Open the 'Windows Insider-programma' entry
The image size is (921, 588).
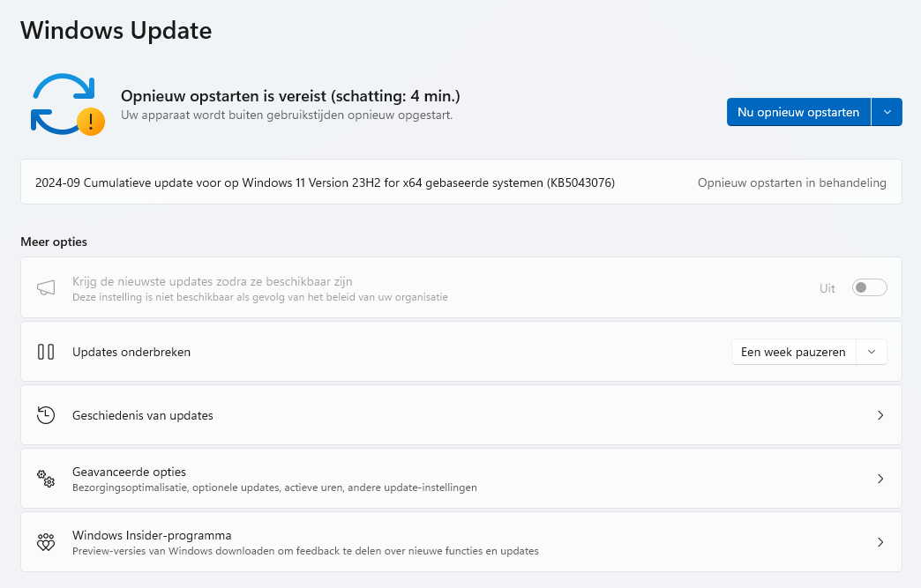152,535
